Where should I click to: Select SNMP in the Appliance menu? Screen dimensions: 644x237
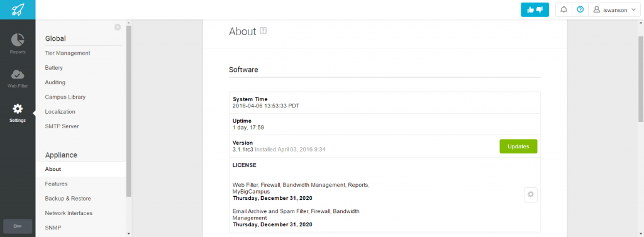click(53, 228)
